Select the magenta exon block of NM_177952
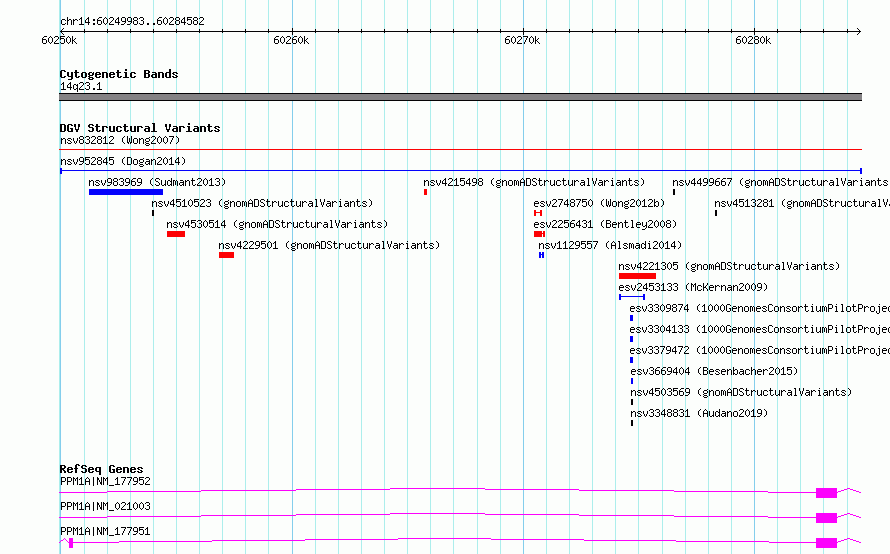Screen dimensions: 890x554 [826, 493]
